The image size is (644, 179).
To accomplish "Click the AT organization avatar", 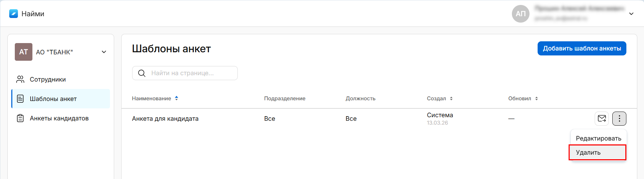I will [x=24, y=52].
